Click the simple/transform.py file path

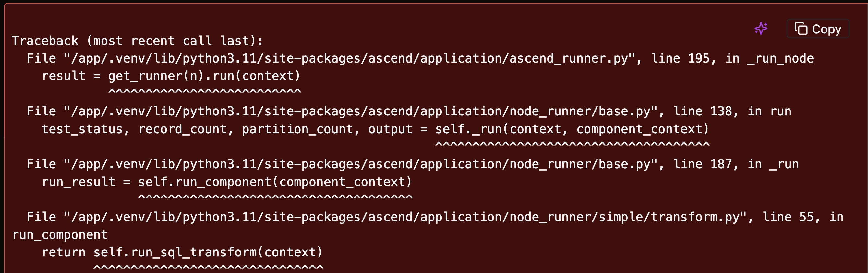405,217
